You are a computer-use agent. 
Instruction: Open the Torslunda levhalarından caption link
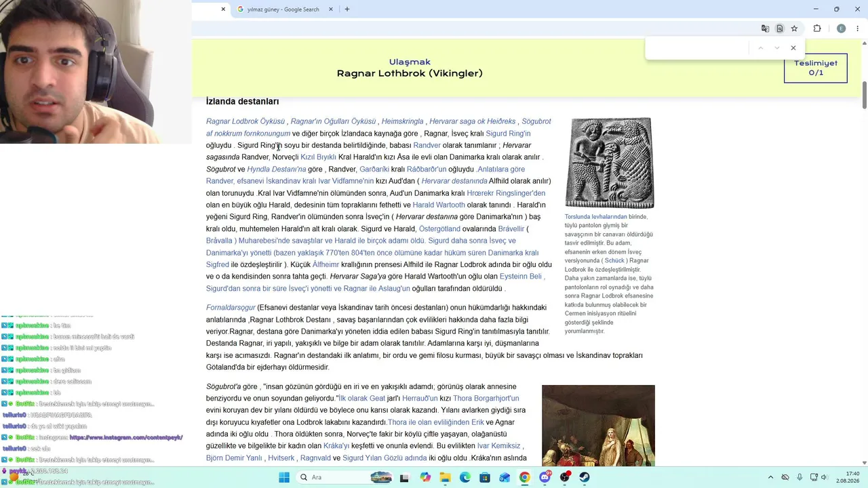click(x=596, y=217)
